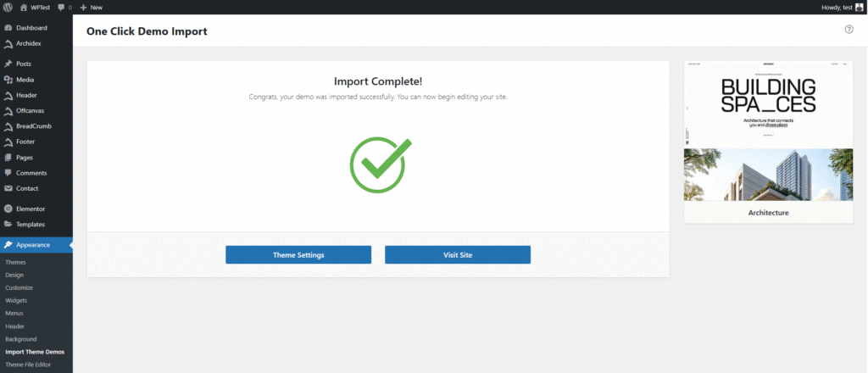868x373 pixels.
Task: Open Theme File Editor submenu item
Action: click(29, 365)
